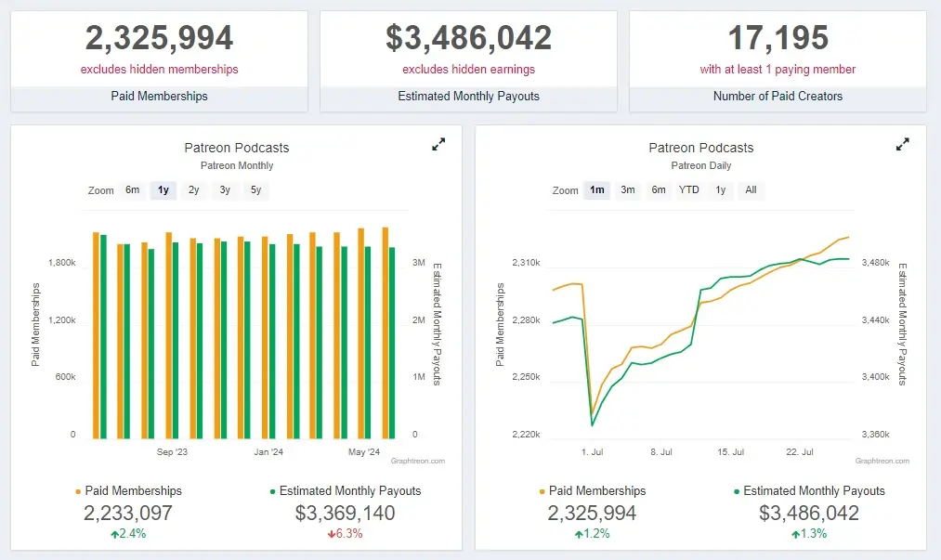
Task: Open the Graphtreon.com link under the daily chart
Action: 882,460
